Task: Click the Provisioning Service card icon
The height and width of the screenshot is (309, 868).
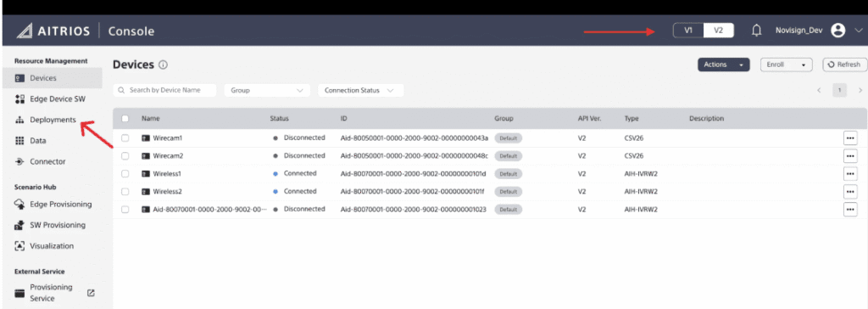Action: (19, 293)
